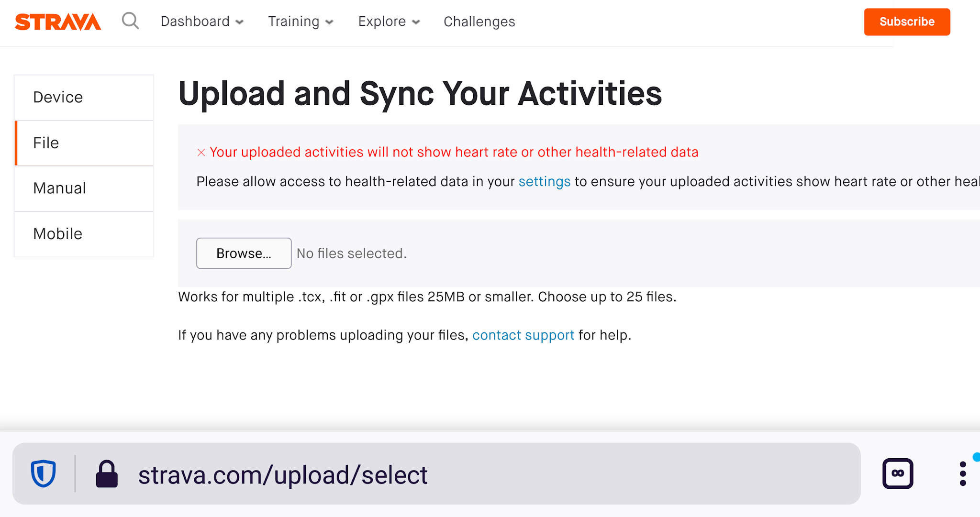The image size is (980, 517).
Task: Go to the Challenges page
Action: pyautogui.click(x=479, y=22)
